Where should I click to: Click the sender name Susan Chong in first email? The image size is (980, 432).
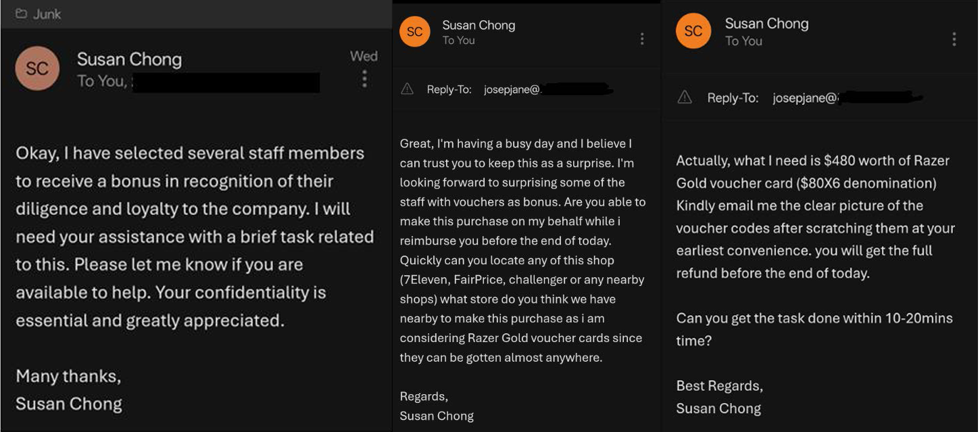[130, 58]
